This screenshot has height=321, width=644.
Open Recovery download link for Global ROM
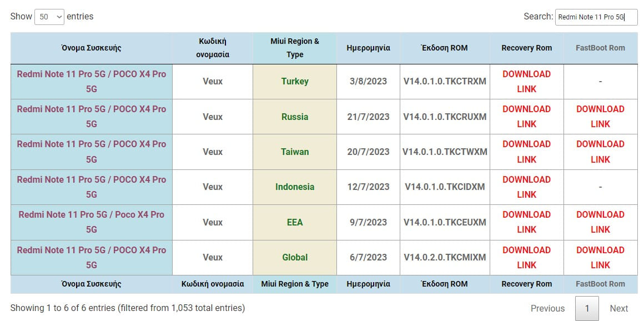click(526, 257)
